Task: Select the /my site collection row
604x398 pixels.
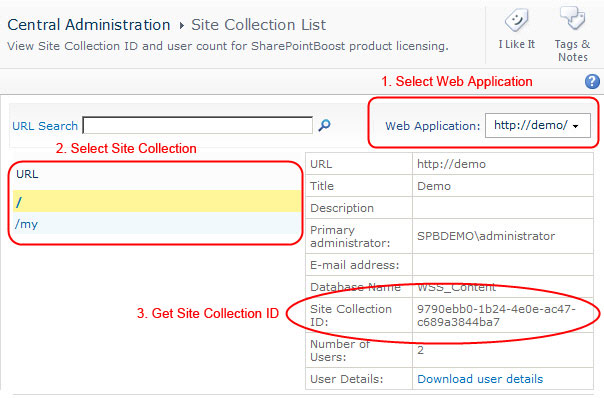Action: pyautogui.click(x=157, y=223)
